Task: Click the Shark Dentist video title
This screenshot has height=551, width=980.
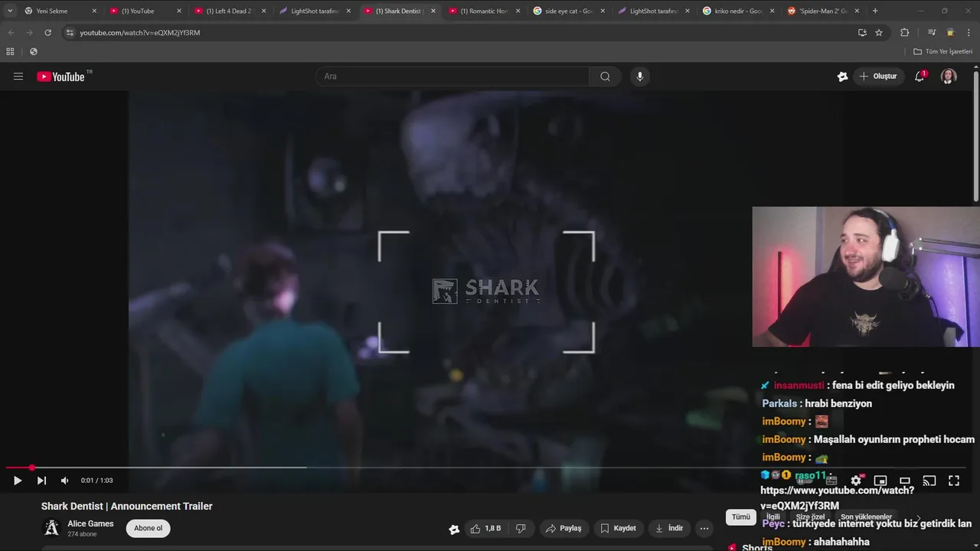Action: [x=127, y=506]
